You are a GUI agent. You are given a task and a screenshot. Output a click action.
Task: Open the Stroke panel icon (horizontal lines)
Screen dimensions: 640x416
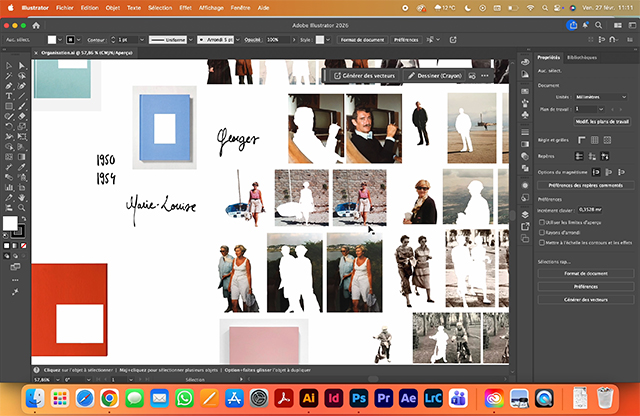pos(525,132)
